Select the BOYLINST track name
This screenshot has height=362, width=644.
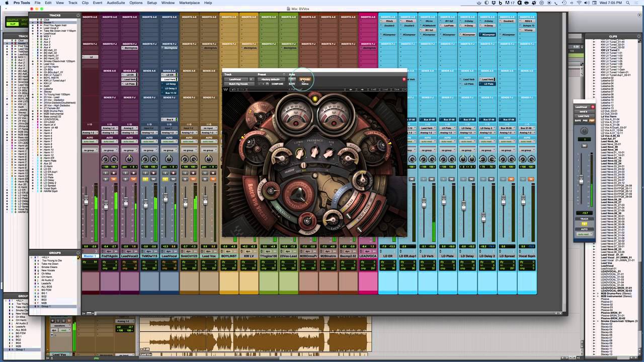click(x=228, y=256)
